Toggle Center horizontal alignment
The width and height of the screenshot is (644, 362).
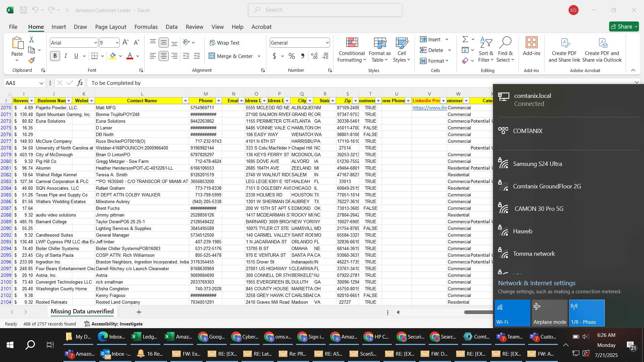tap(164, 56)
